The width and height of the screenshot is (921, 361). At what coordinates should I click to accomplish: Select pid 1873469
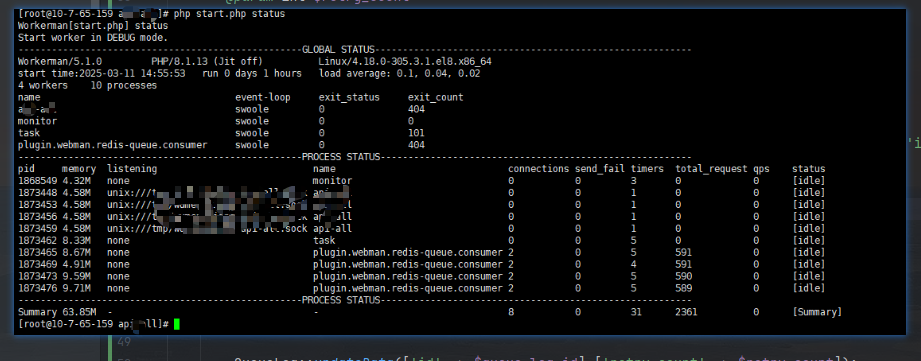[38, 264]
